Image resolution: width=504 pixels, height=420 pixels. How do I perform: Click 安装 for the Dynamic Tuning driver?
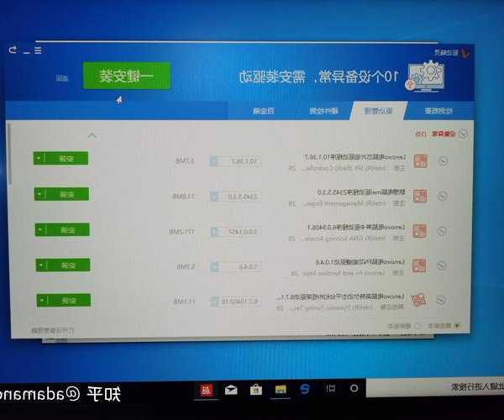click(66, 300)
